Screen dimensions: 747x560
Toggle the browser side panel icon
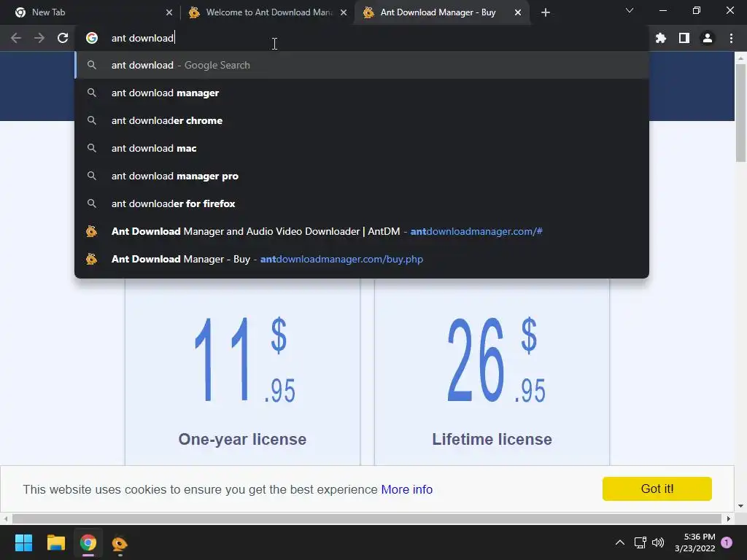pos(684,38)
